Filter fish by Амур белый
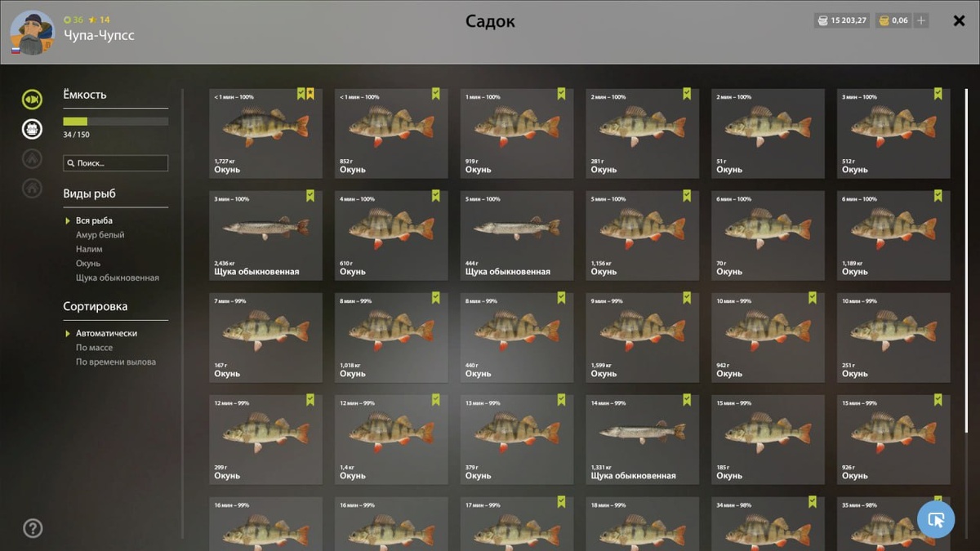Viewport: 980px width, 551px height. coord(100,235)
